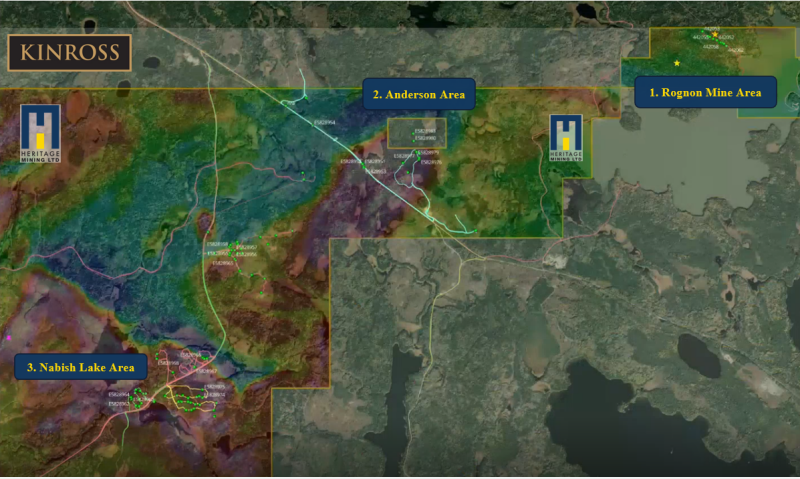Image resolution: width=800 pixels, height=479 pixels.
Task: Open the '3. Nabish Lake Area' label
Action: [81, 367]
